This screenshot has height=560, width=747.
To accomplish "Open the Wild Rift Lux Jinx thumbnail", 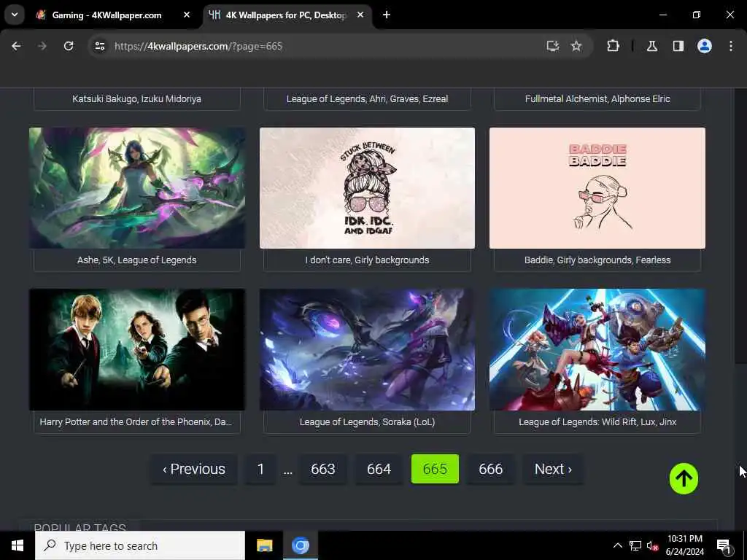I will point(597,349).
